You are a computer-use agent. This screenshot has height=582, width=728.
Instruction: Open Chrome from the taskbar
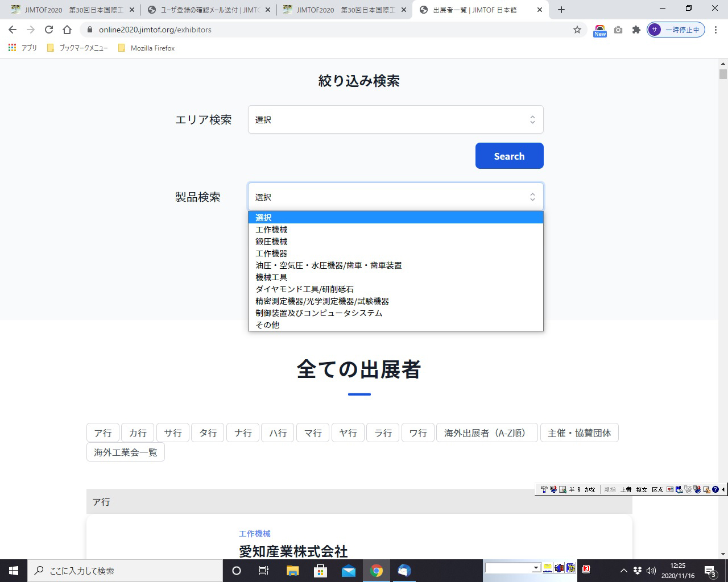click(377, 571)
